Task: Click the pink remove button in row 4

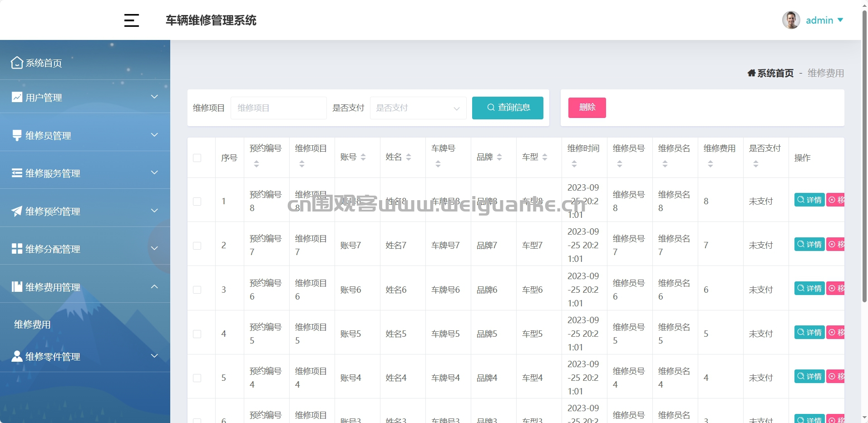Action: click(x=835, y=332)
